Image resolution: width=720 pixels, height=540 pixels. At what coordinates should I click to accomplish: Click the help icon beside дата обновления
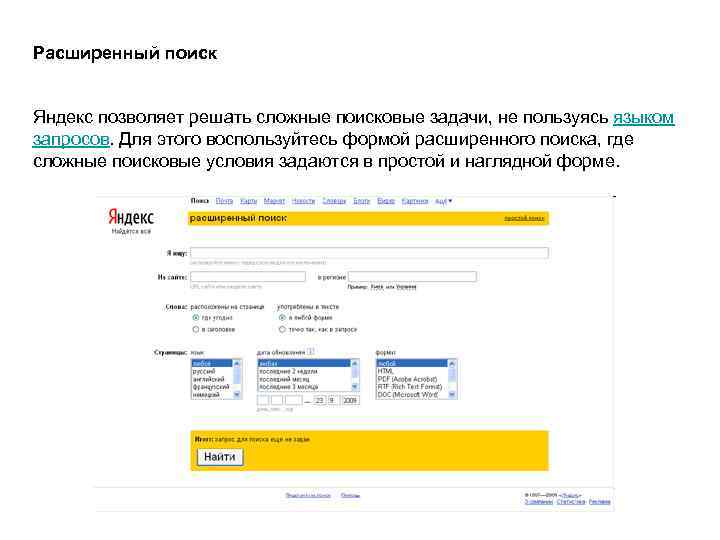pos(311,352)
